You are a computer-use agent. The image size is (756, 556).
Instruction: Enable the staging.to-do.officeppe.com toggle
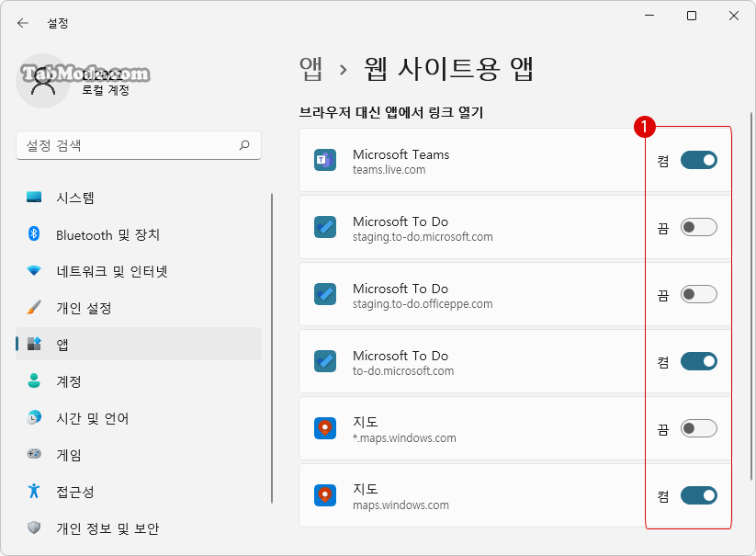point(699,294)
